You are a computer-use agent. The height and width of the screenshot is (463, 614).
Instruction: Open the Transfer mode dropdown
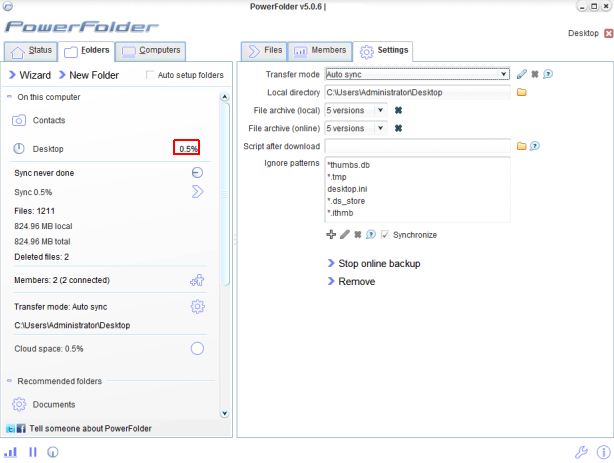(x=417, y=74)
